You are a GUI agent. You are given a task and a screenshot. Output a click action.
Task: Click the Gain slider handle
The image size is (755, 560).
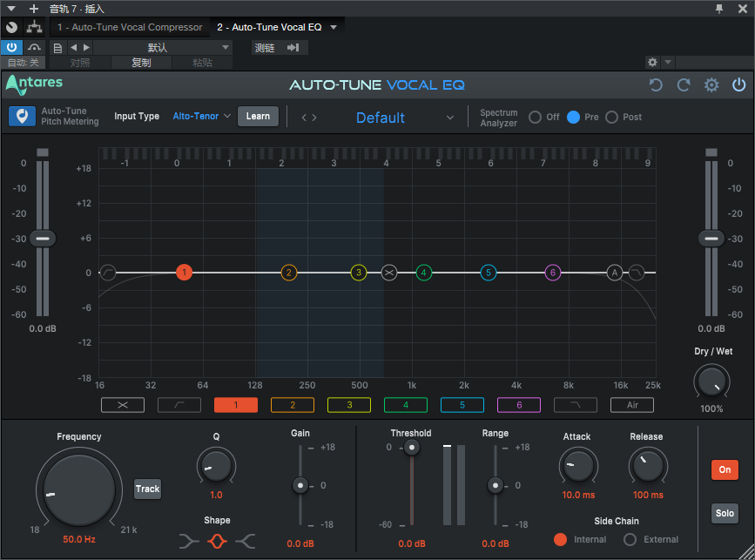[x=300, y=485]
